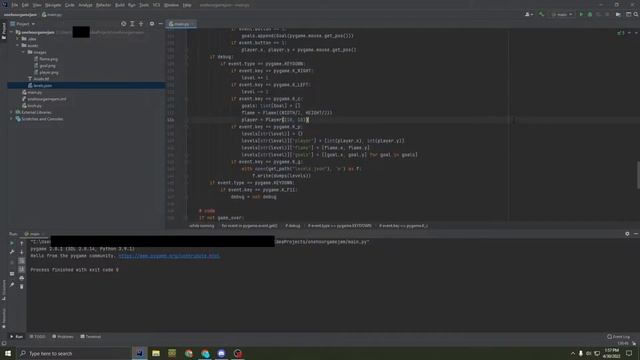The image size is (640, 360).
Task: Open the user account dropdown in toolbar
Action: [529, 14]
